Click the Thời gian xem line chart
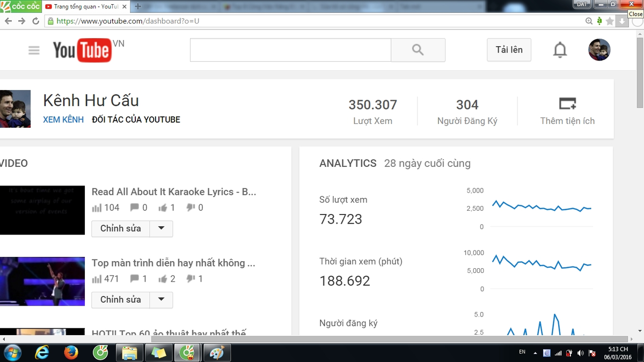Screen dimensions: 644x362 coord(541,263)
